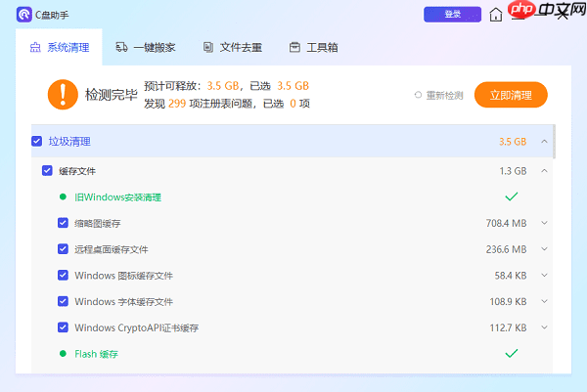Screen dimensions: 587x392
Task: Toggle the Windows 图标缓存文件 checkbox
Action: coord(63,276)
